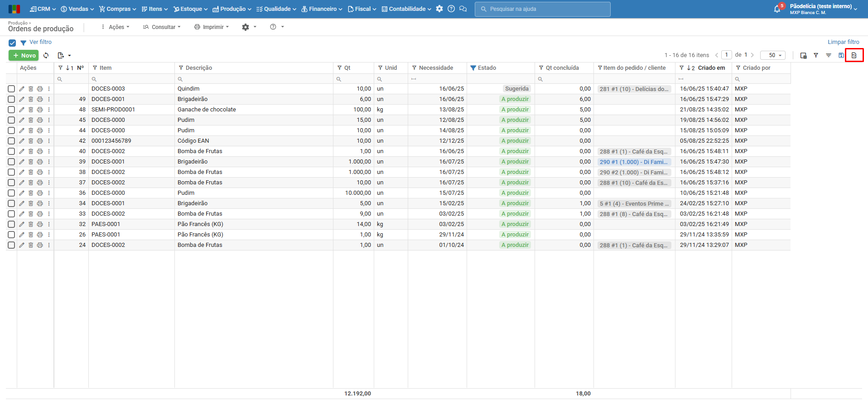Open the Produção menu
The width and height of the screenshot is (868, 400).
tap(232, 9)
